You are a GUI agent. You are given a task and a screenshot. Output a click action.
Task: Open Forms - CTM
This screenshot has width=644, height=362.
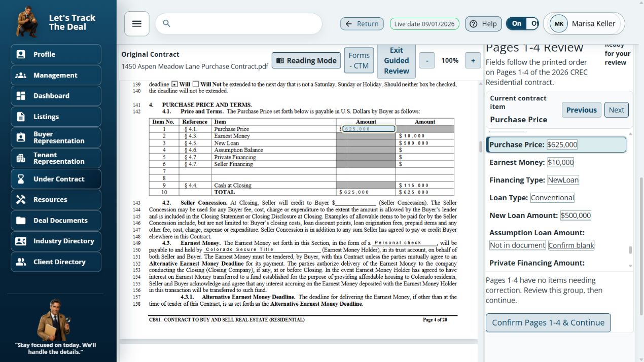click(359, 60)
